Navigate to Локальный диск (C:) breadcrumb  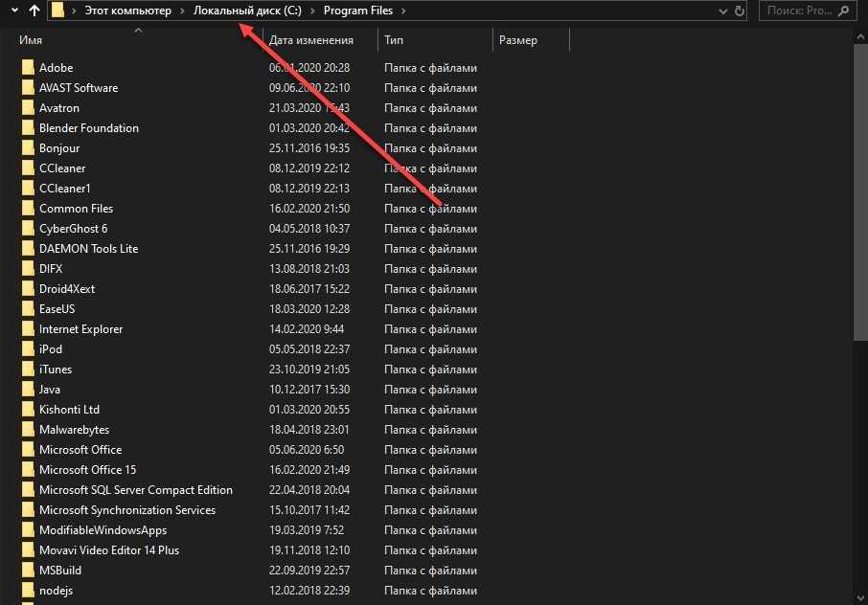[x=249, y=11]
